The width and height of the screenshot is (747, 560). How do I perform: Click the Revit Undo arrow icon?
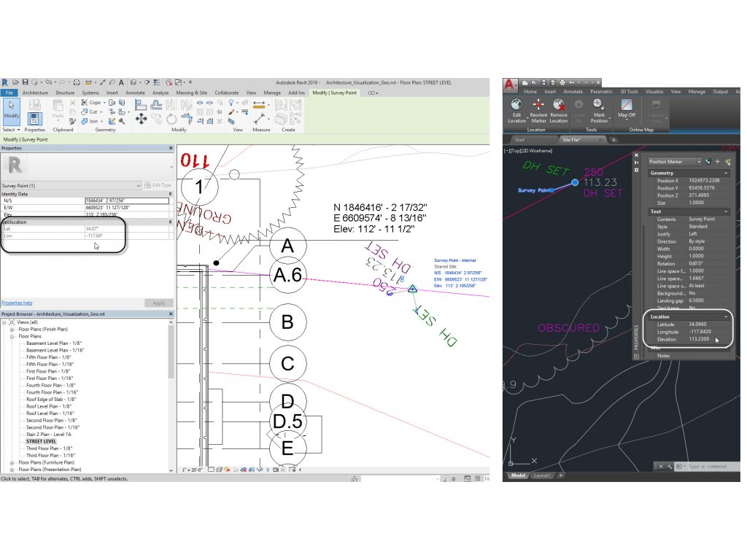point(48,82)
